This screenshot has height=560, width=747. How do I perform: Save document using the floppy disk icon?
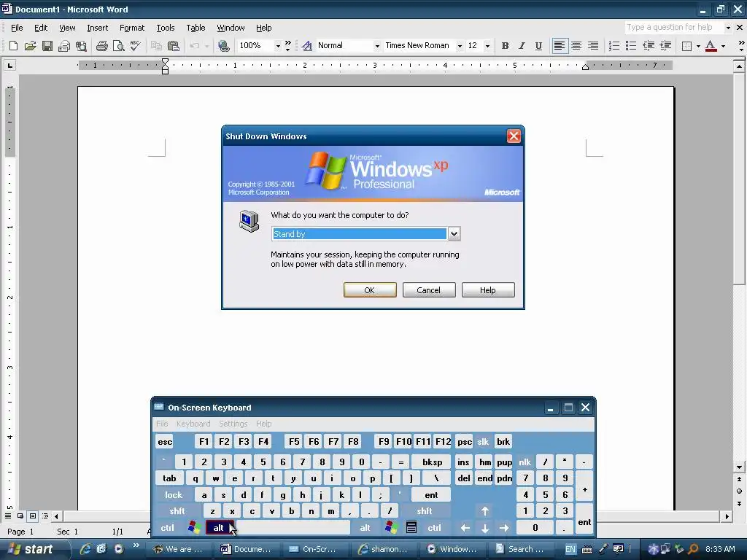47,46
